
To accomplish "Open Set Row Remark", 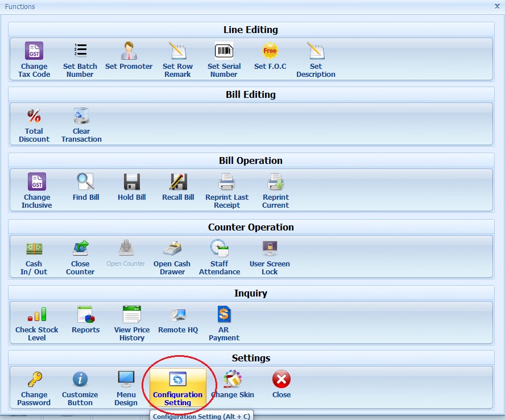I will coord(177,52).
